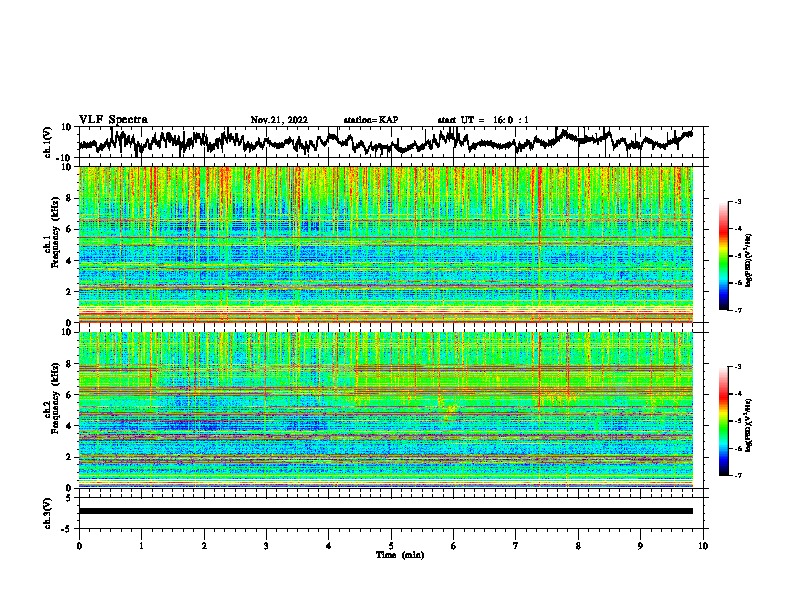
Task: Click time axis tick label "3"
Action: coord(266,546)
